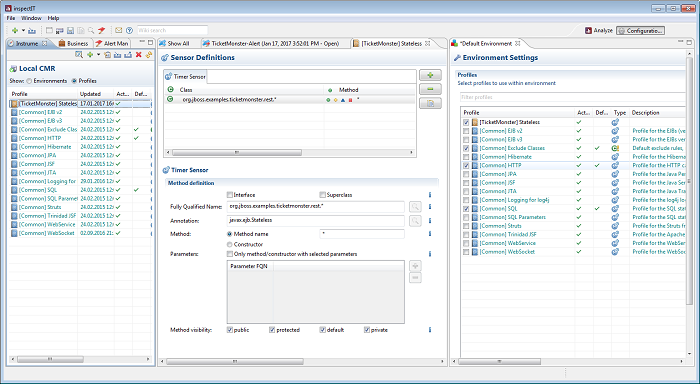700x384 pixels.
Task: Switch to the Alert Man tab
Action: pyautogui.click(x=112, y=43)
